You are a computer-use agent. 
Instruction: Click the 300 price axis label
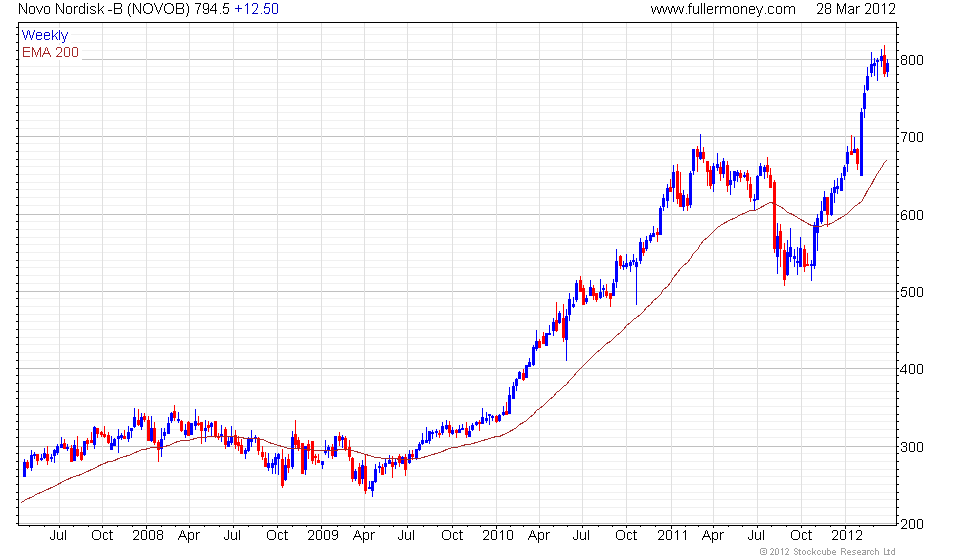pyautogui.click(x=911, y=447)
